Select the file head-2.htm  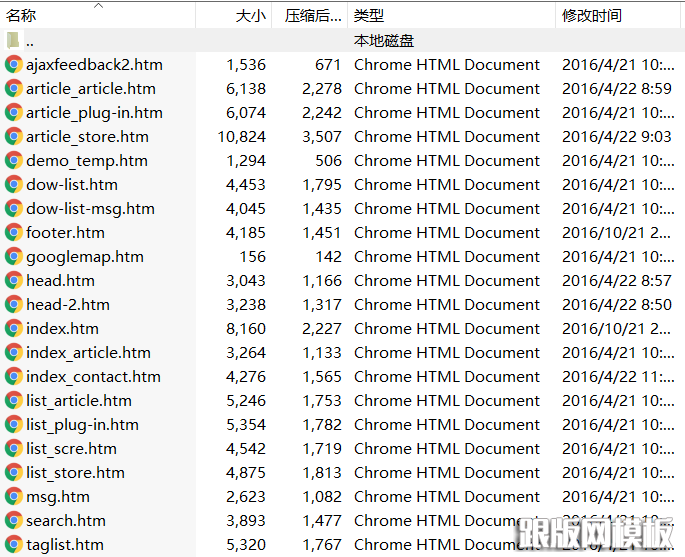tap(67, 305)
